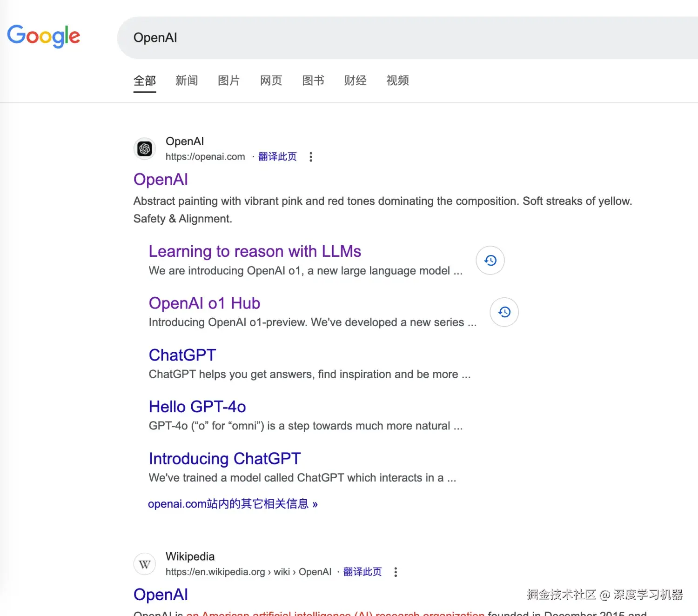Open the ChatGPT result link
Image resolution: width=698 pixels, height=616 pixels.
[x=182, y=355]
